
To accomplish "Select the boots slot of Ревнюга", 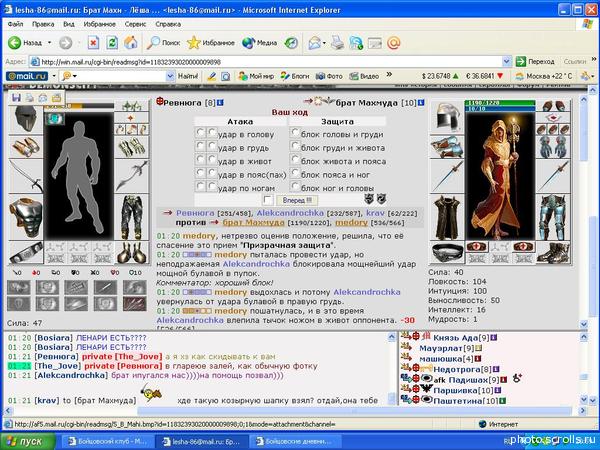I will pos(132,253).
